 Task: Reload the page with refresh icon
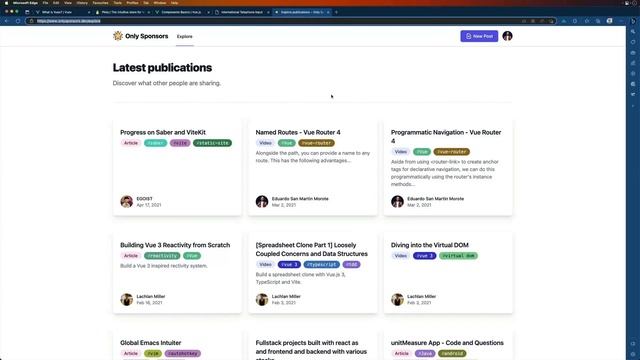coord(18,21)
